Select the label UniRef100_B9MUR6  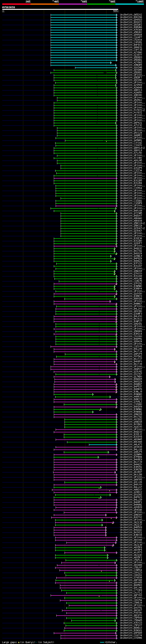(131, 27)
